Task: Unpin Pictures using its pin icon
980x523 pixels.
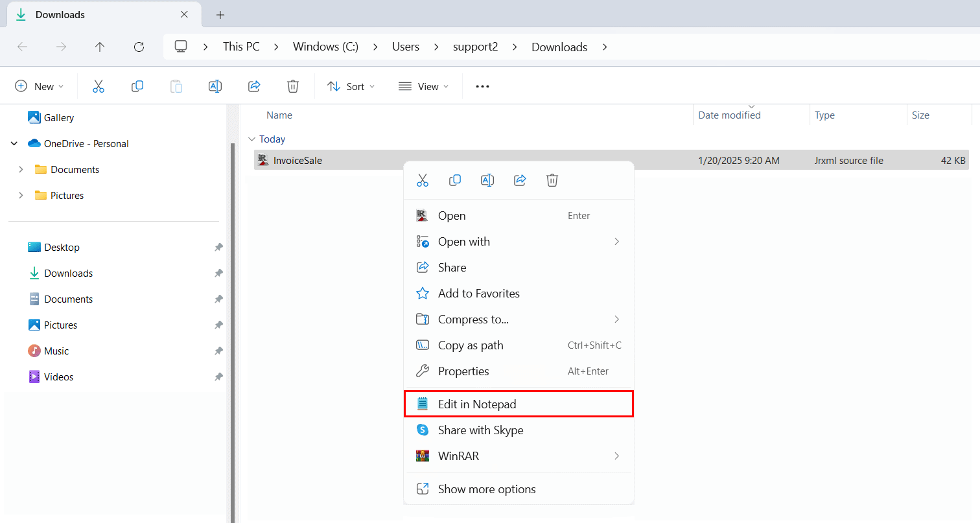Action: 219,325
